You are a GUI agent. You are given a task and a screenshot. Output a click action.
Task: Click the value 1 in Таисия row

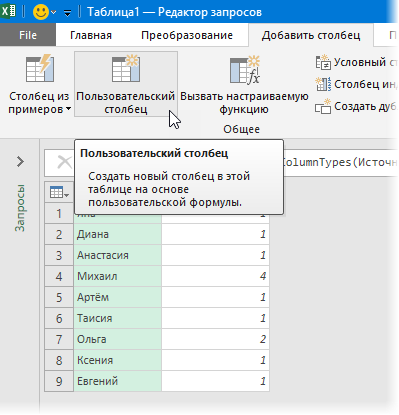215,318
